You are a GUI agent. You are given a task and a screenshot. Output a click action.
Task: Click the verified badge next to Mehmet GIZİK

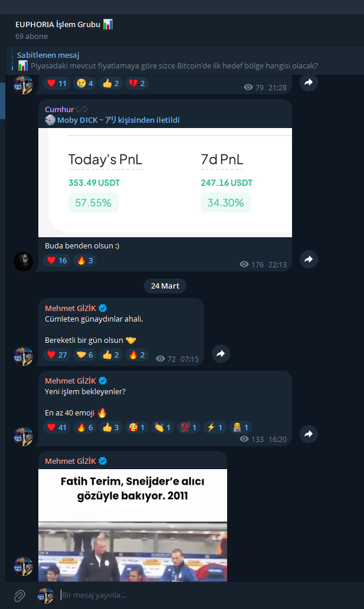tap(103, 307)
